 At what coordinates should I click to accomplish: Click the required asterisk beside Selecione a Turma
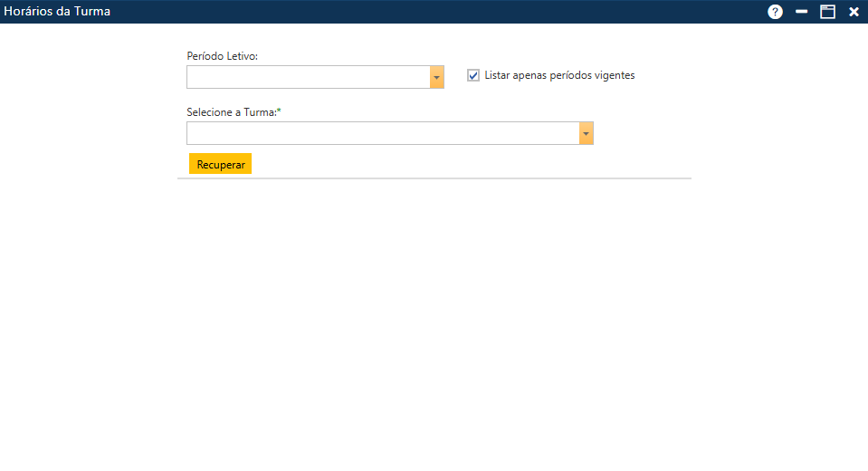tap(280, 111)
